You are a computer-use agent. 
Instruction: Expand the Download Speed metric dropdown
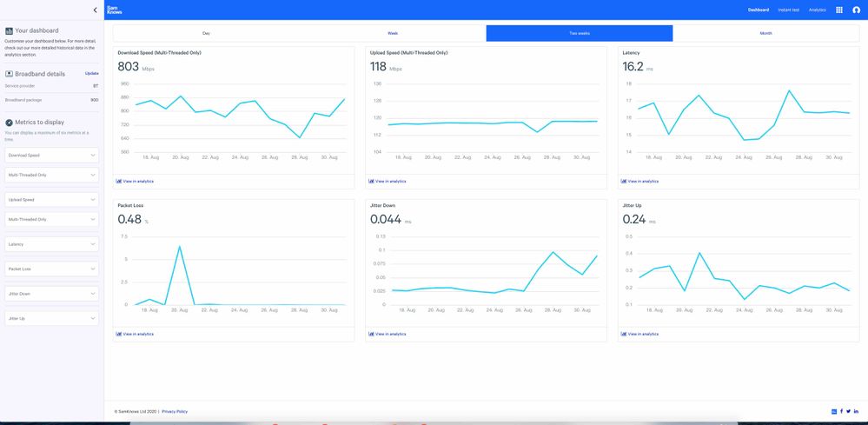click(51, 155)
